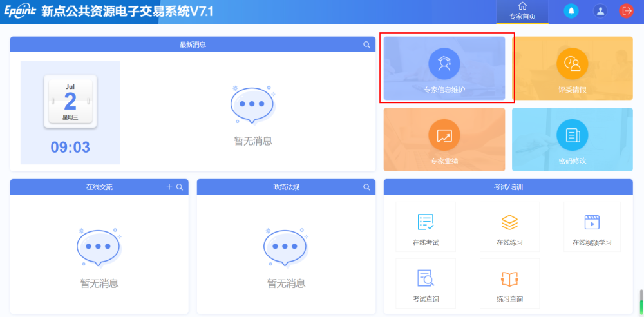
Task: Open 练习查询 practice query
Action: (x=509, y=284)
